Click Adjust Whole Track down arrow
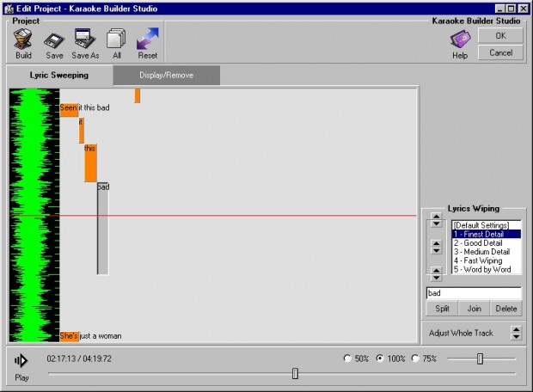 click(516, 337)
